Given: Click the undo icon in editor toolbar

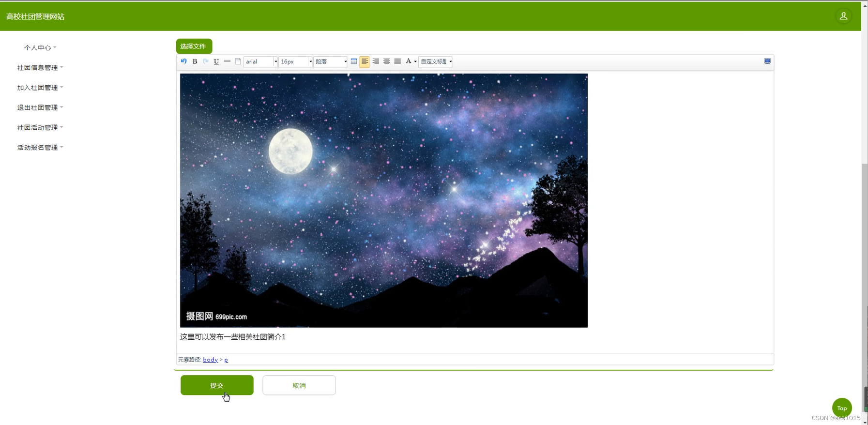Looking at the screenshot, I should (x=184, y=61).
